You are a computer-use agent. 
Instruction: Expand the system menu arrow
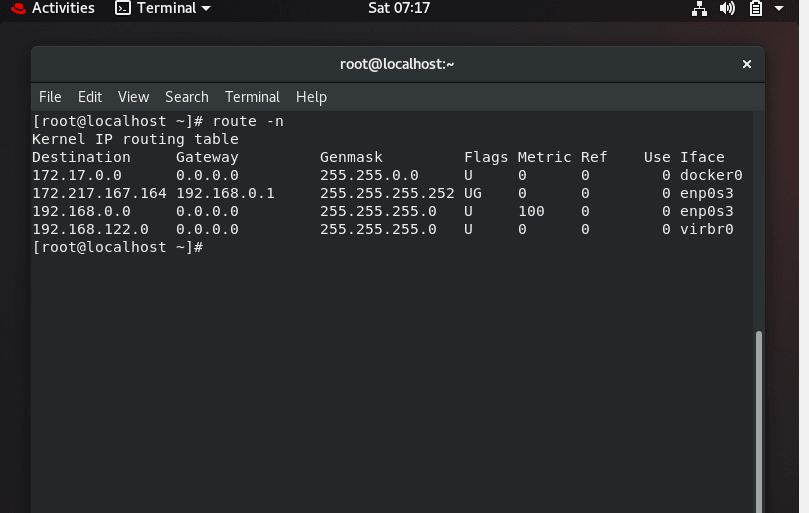779,8
